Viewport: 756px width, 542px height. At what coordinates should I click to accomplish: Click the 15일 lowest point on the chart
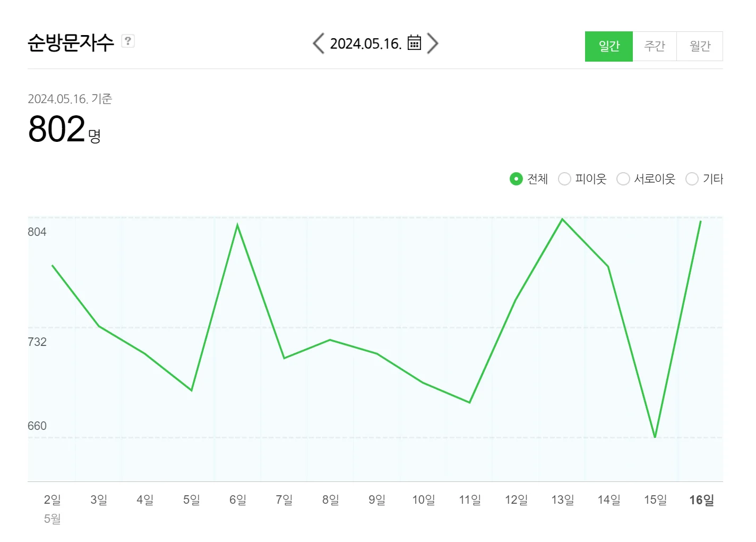click(655, 437)
